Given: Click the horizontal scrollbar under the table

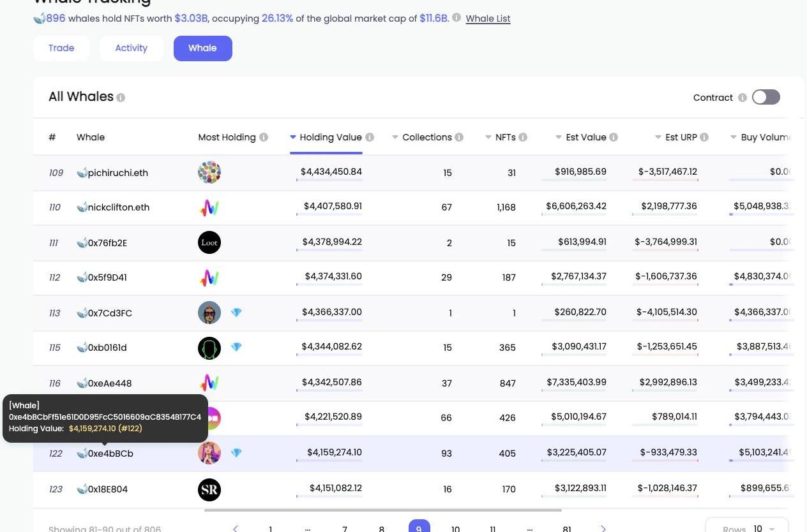Looking at the screenshot, I should [383, 510].
